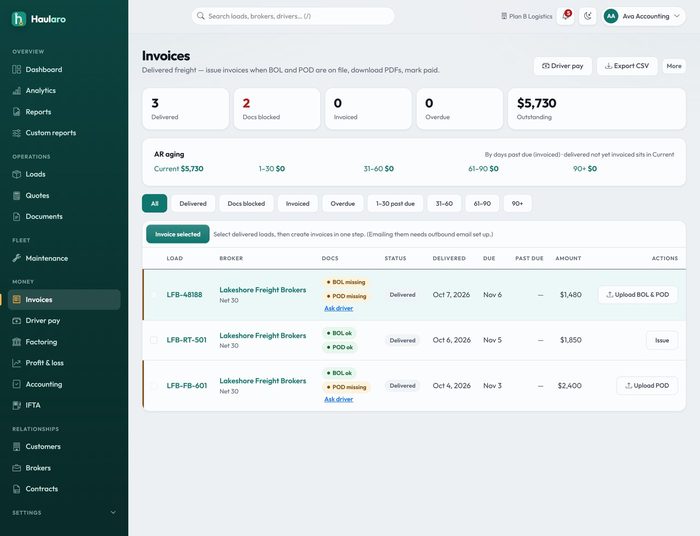Click the Driver pay header button
The width and height of the screenshot is (700, 536).
coord(562,66)
